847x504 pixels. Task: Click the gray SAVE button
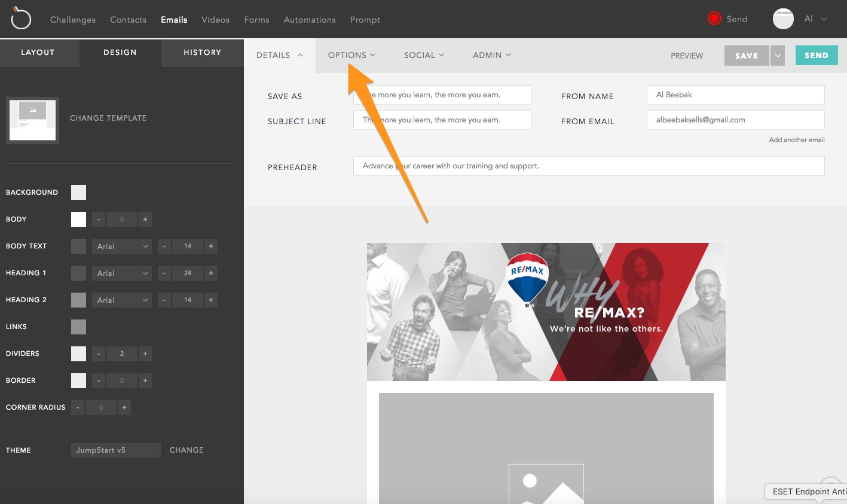pyautogui.click(x=747, y=56)
